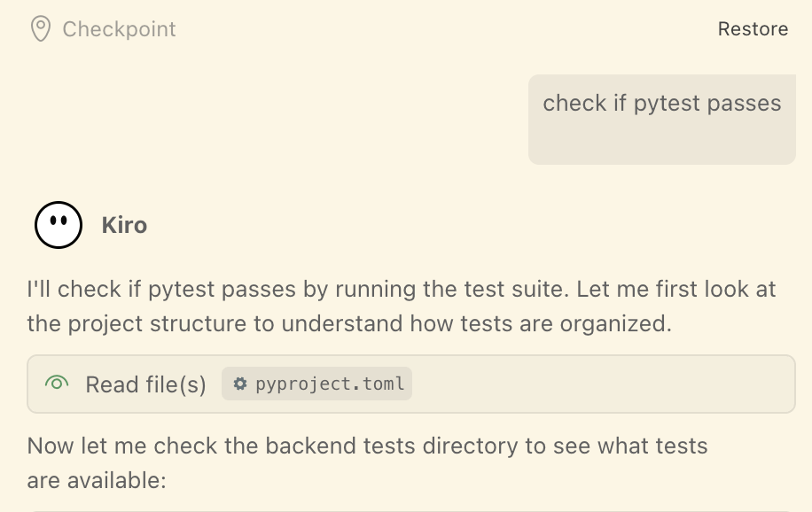Click the "Read file(s)" label
The width and height of the screenshot is (812, 512).
145,384
